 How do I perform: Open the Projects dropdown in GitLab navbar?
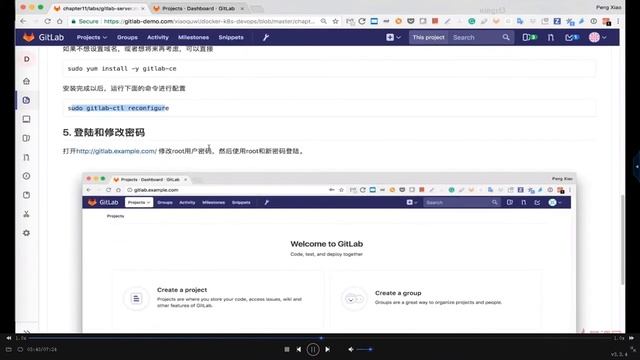tap(92, 37)
